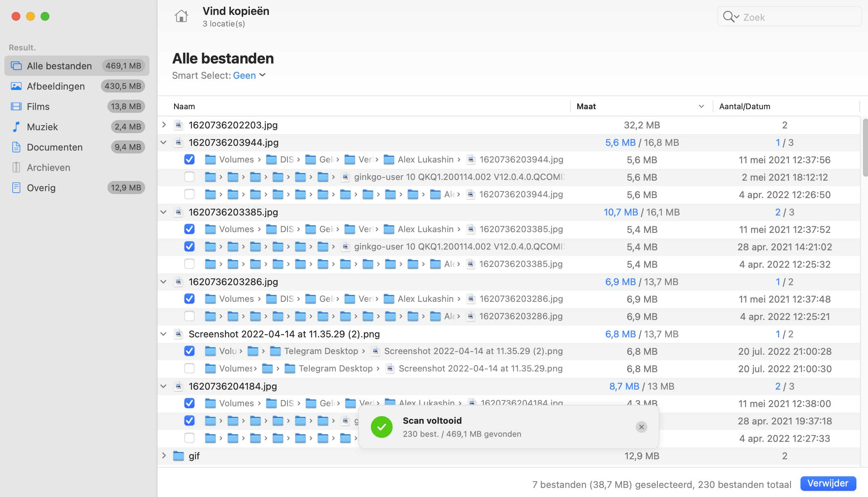This screenshot has height=497, width=868.
Task: Select Afbeeldingen category
Action: pos(77,86)
